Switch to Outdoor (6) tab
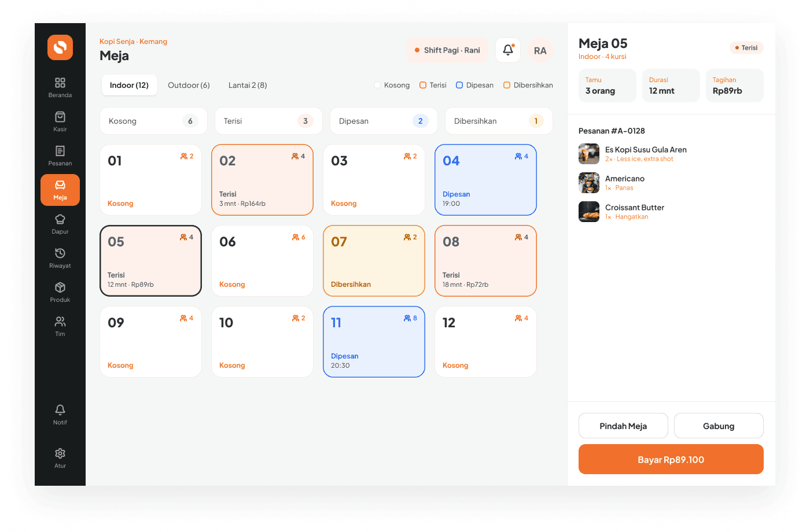This screenshot has width=810, height=532. pyautogui.click(x=189, y=85)
